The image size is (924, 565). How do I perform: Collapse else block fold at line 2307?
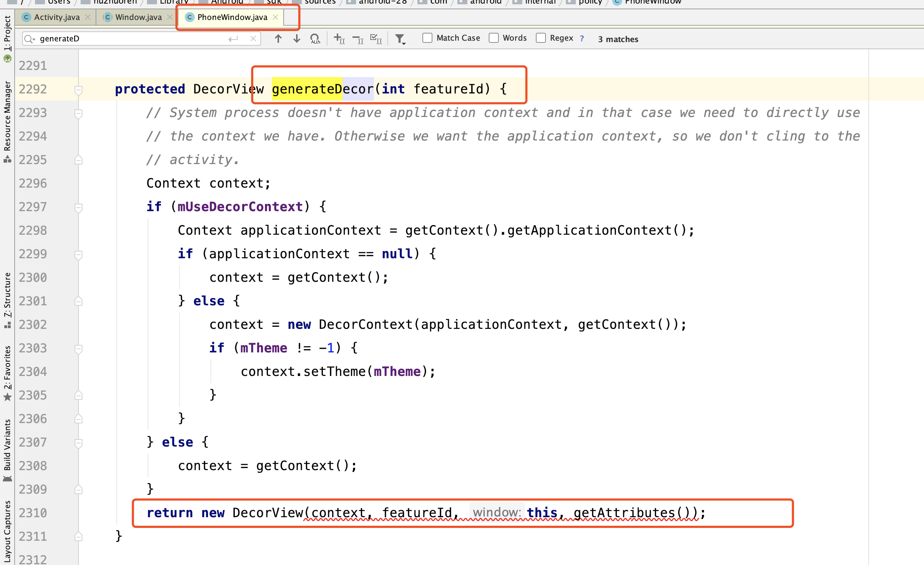pyautogui.click(x=78, y=443)
